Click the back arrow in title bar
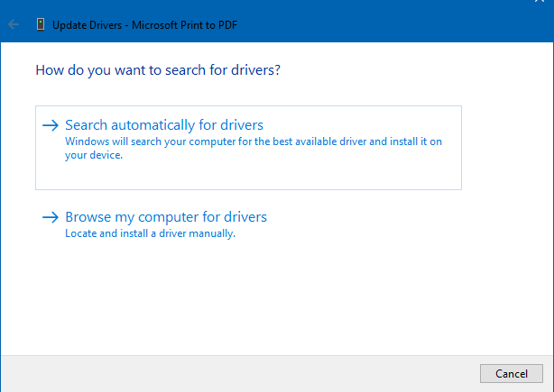The width and height of the screenshot is (554, 392). (14, 24)
